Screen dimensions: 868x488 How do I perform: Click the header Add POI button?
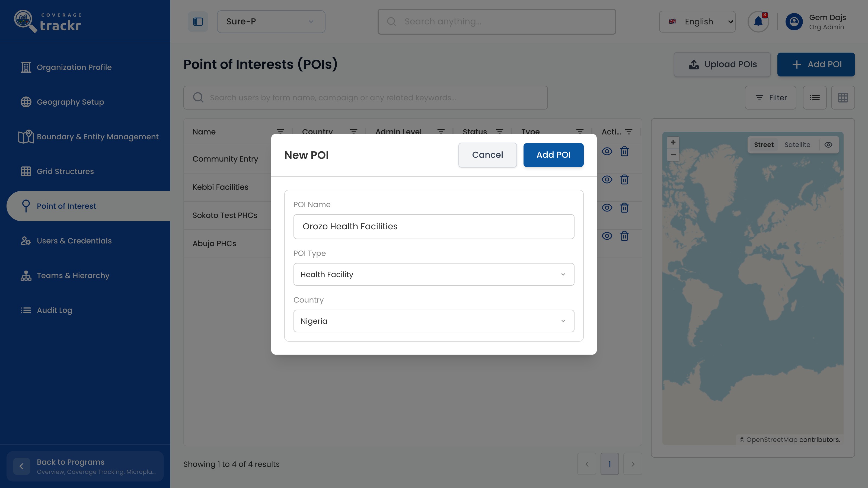(816, 64)
